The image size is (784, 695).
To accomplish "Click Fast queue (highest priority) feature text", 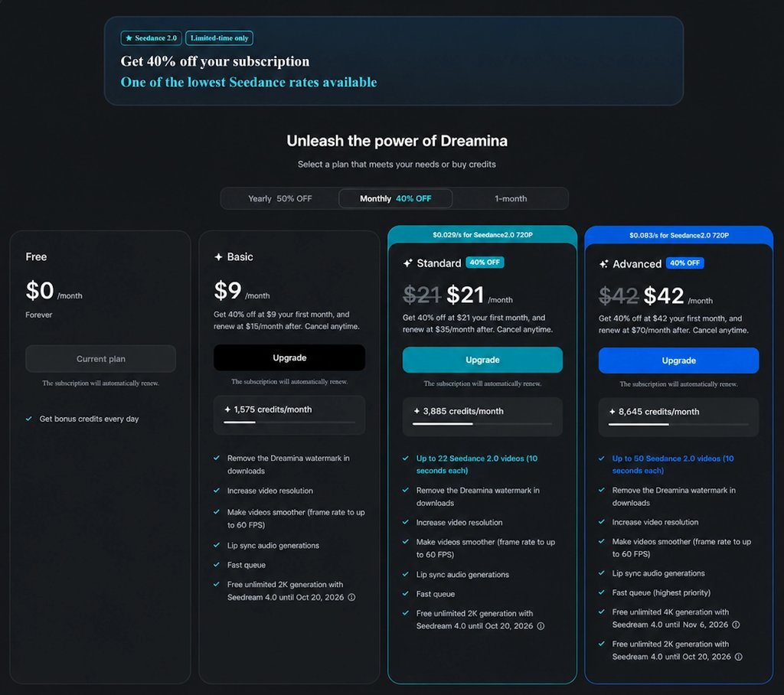I will click(x=661, y=592).
